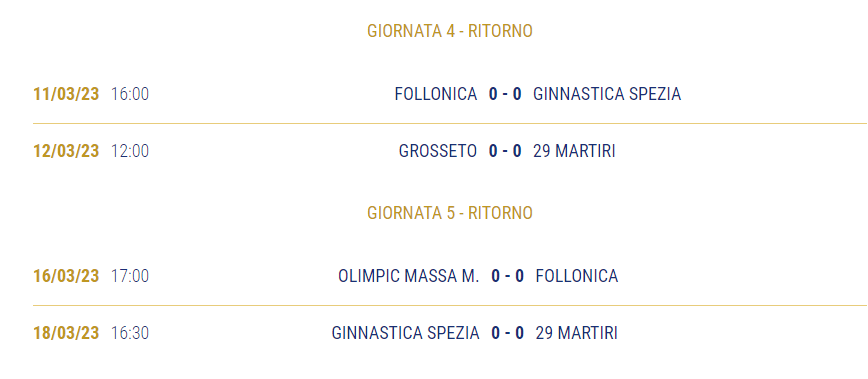Open the Giornata 5 - Ritorno heading
Viewport: 868px width, 379px height.
tap(450, 213)
